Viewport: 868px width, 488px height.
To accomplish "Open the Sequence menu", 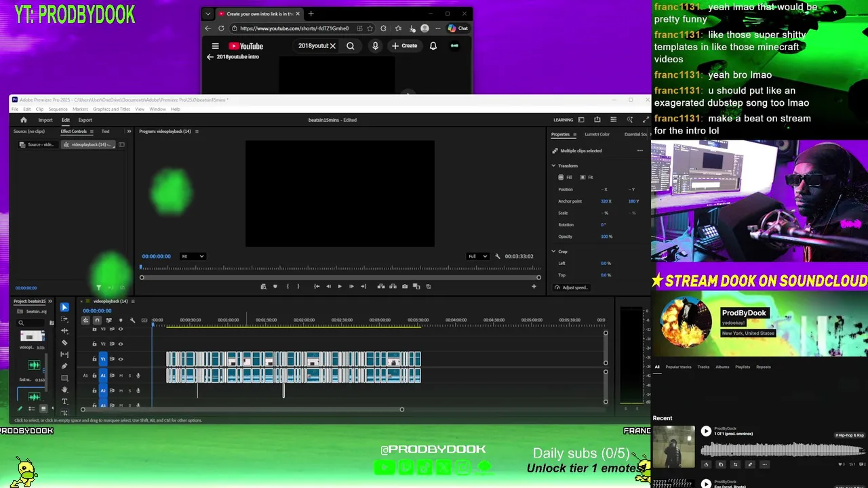I will (x=58, y=109).
